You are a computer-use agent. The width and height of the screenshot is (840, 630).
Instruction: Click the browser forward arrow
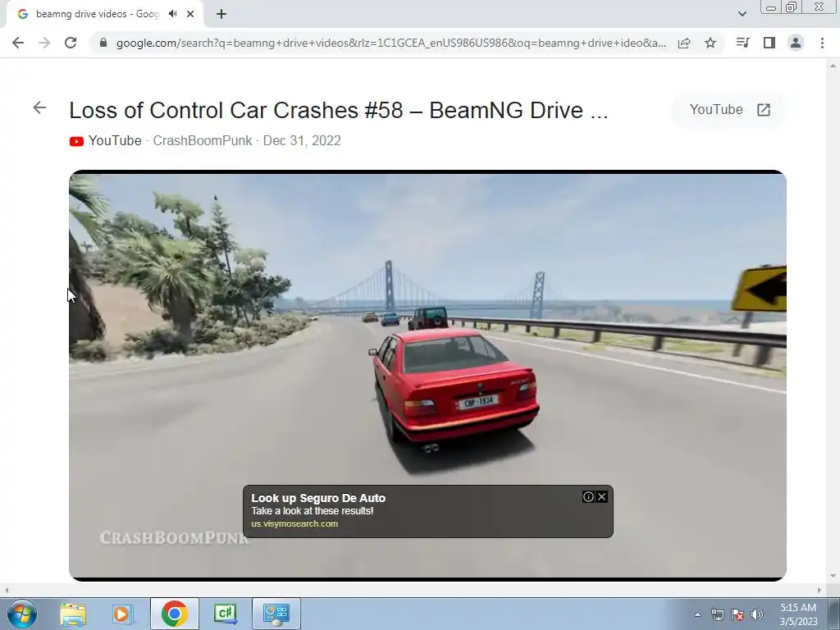pos(44,43)
